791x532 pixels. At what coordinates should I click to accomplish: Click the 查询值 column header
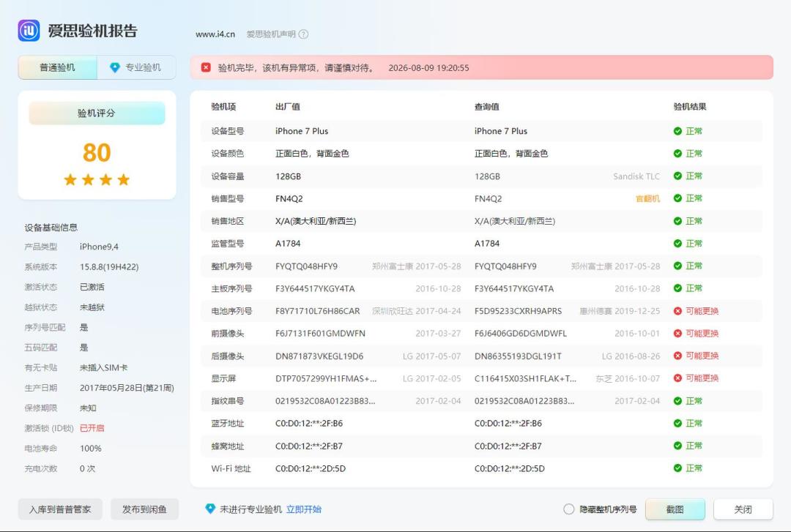pos(487,106)
